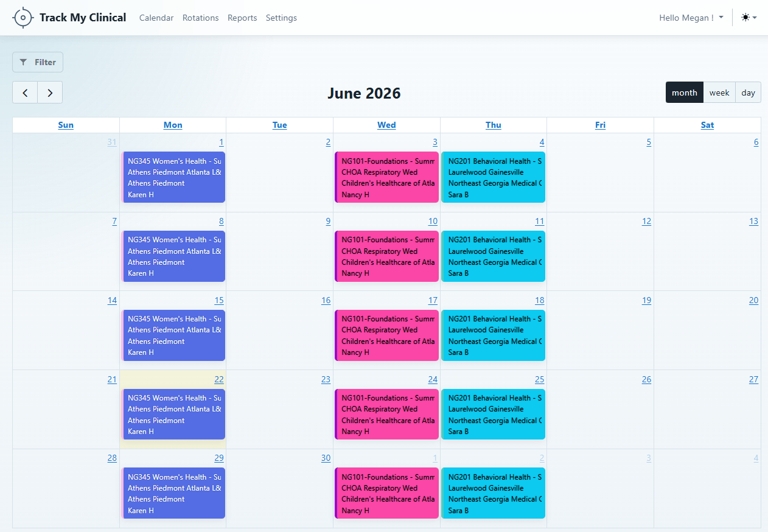The image size is (768, 532).
Task: Expand the Hello Megan user menu
Action: click(691, 18)
